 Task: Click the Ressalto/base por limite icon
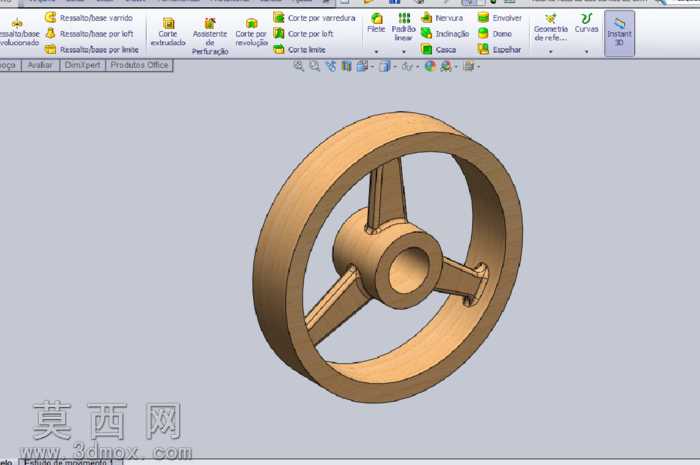(x=50, y=49)
